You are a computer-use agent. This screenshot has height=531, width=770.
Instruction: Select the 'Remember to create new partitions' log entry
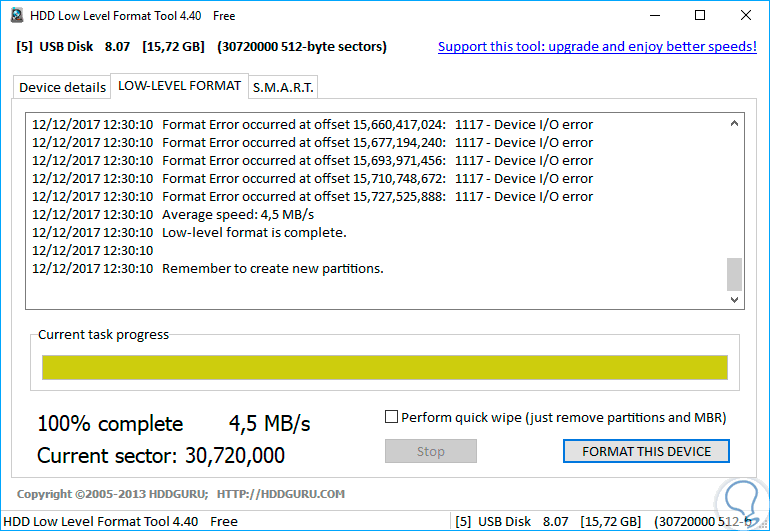272,269
